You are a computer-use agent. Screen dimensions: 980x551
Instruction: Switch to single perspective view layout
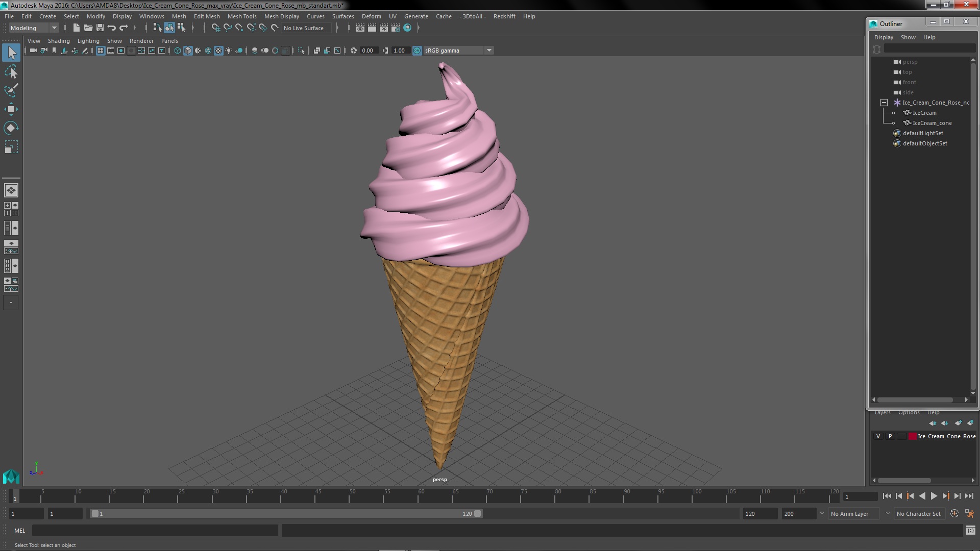[11, 190]
